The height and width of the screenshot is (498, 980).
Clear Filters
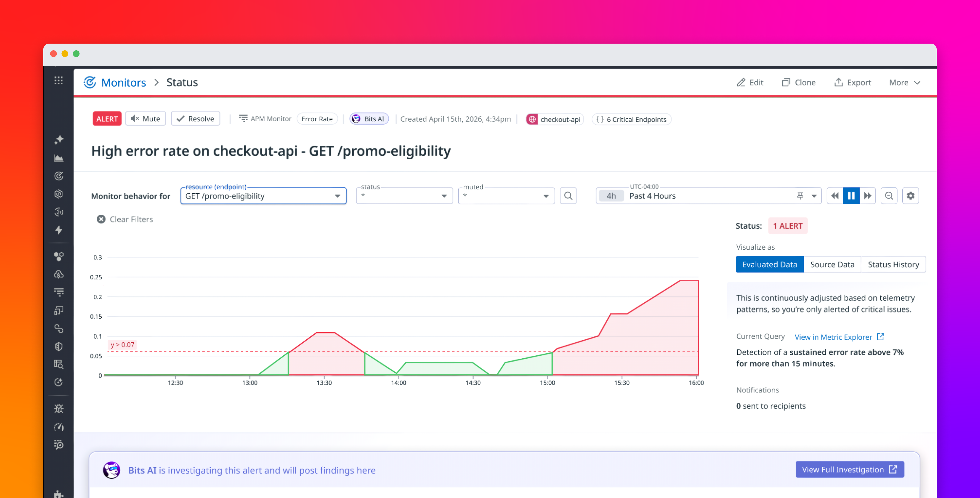click(125, 219)
